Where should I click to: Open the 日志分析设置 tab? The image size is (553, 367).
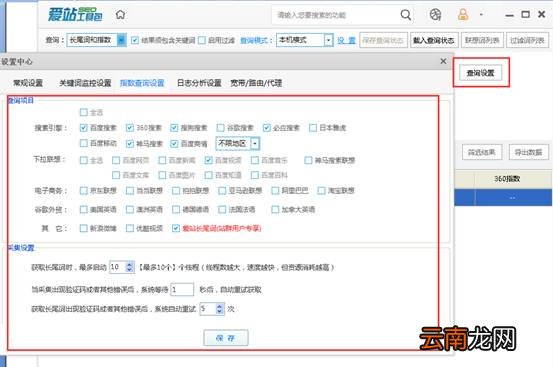(199, 83)
